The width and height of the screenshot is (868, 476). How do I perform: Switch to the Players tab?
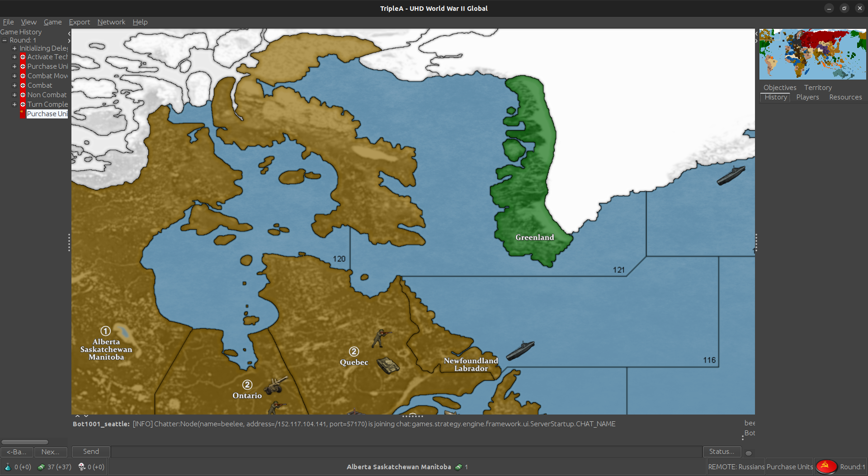pos(807,97)
